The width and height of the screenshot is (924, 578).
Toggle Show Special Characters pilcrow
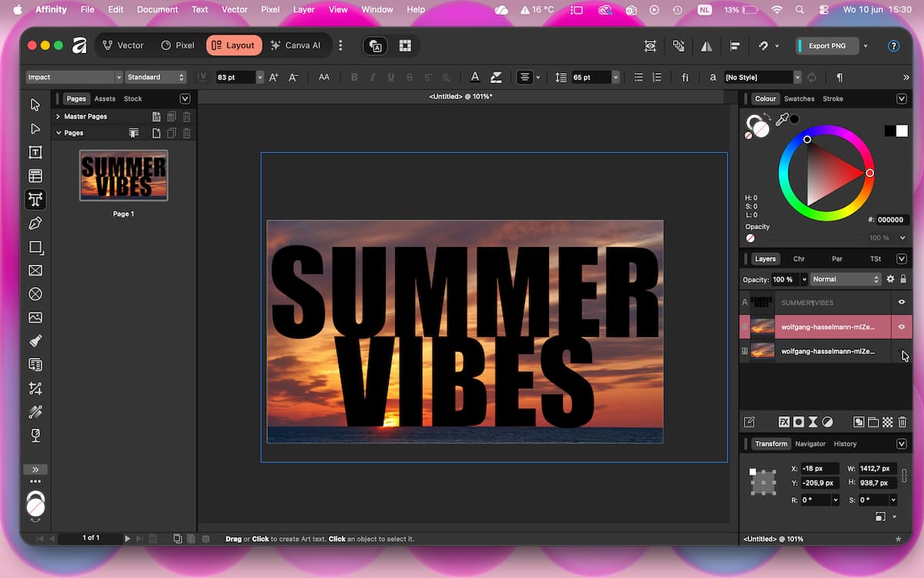pyautogui.click(x=839, y=77)
